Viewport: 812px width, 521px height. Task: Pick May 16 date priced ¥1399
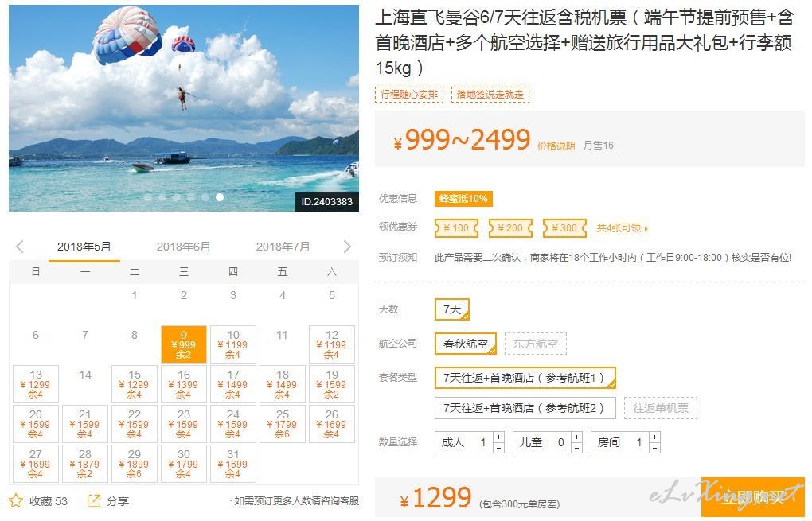[184, 384]
